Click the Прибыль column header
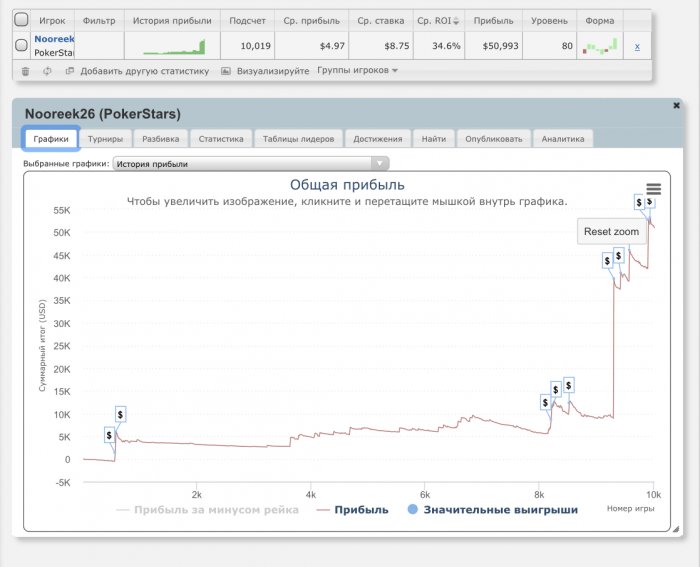The height and width of the screenshot is (567, 700). (x=493, y=21)
